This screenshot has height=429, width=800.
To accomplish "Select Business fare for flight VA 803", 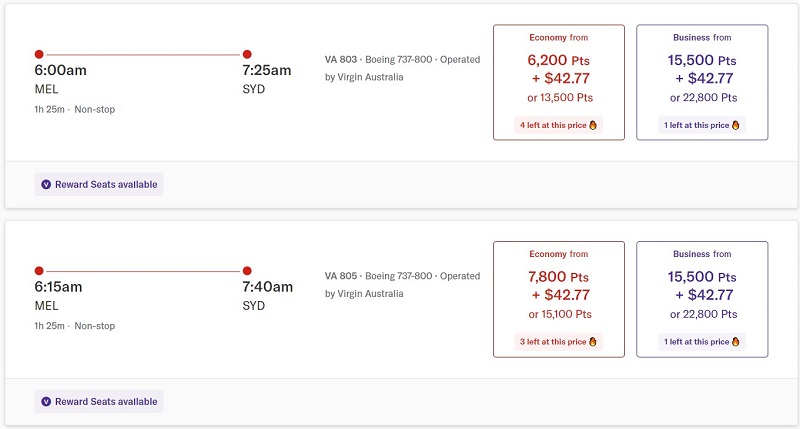I will (x=702, y=82).
